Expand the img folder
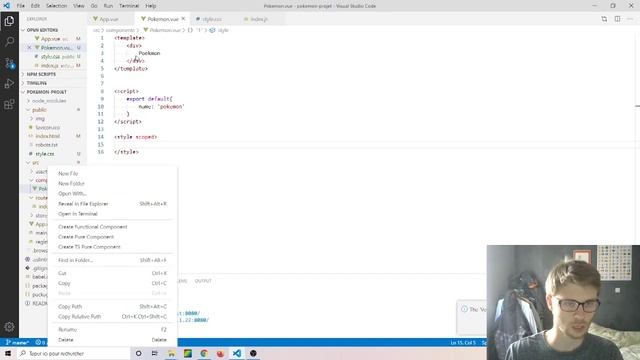The image size is (640, 360). (x=53, y=119)
